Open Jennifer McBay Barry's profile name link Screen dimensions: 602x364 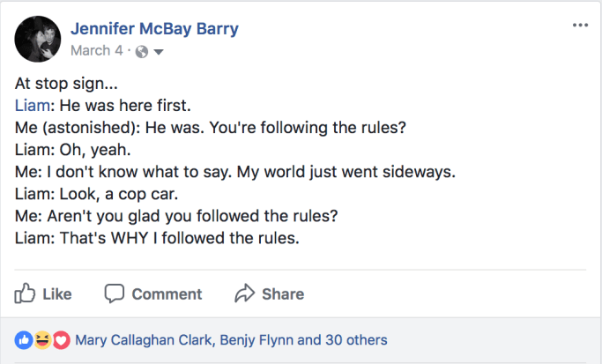[154, 29]
